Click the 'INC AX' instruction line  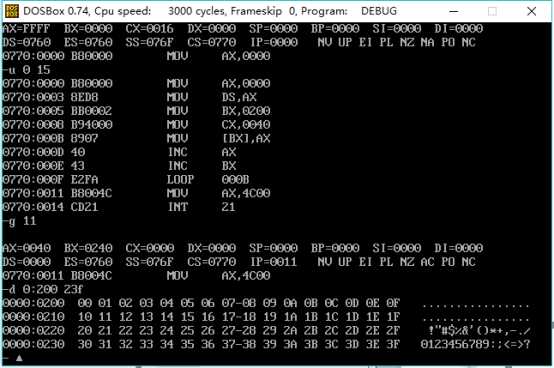pos(120,152)
